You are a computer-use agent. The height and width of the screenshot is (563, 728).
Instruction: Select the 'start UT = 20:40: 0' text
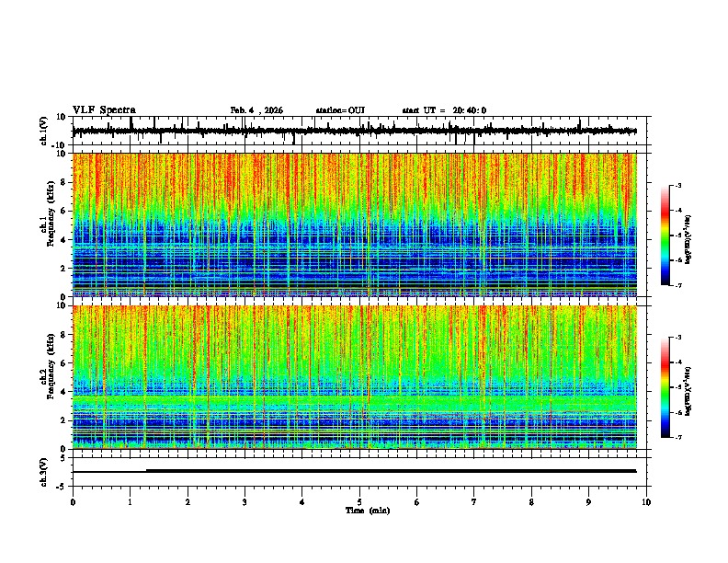(444, 110)
